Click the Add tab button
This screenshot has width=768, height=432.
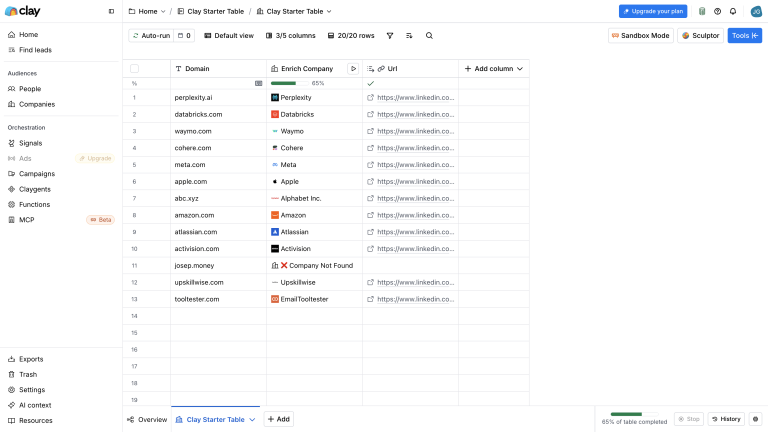point(279,419)
